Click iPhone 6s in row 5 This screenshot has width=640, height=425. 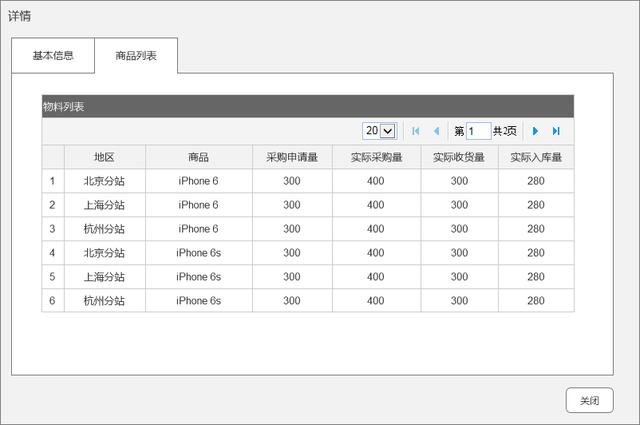(x=199, y=277)
